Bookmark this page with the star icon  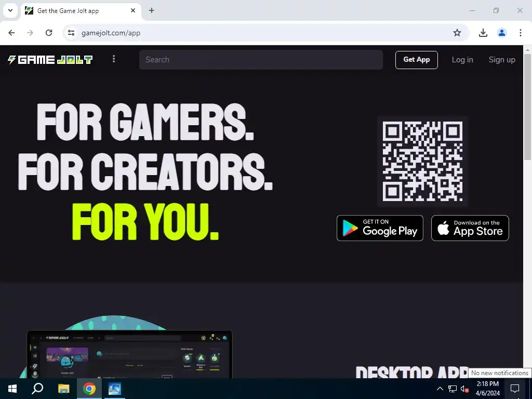click(x=457, y=33)
